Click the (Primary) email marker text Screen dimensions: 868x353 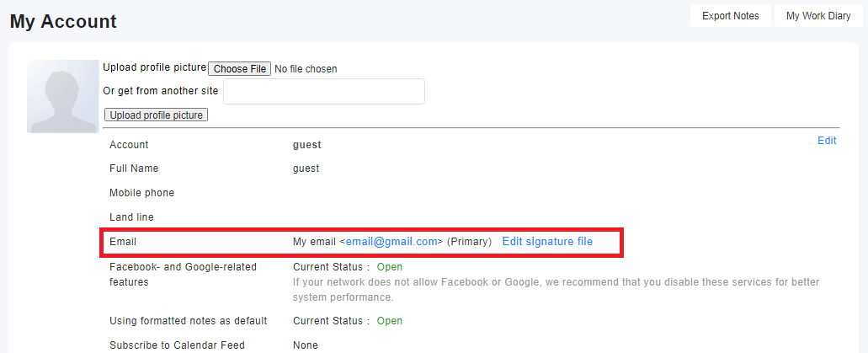pos(470,242)
